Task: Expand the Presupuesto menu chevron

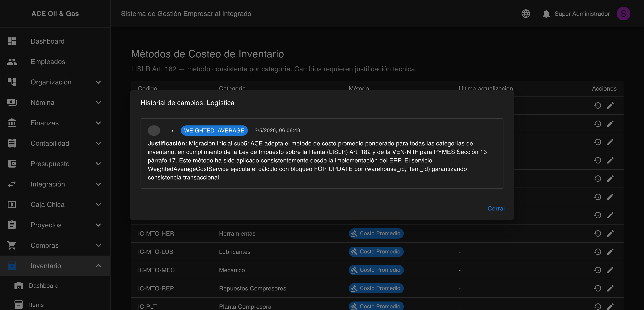Action: [x=99, y=164]
